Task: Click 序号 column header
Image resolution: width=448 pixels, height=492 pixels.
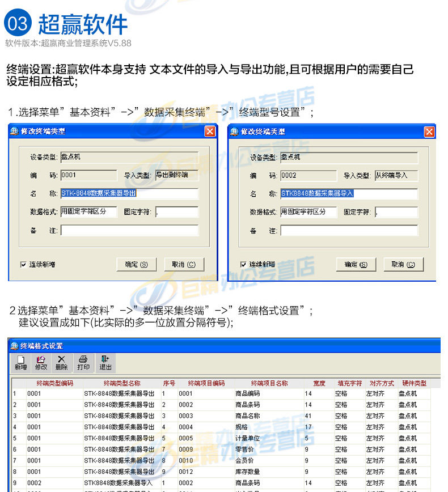Action: pyautogui.click(x=169, y=383)
